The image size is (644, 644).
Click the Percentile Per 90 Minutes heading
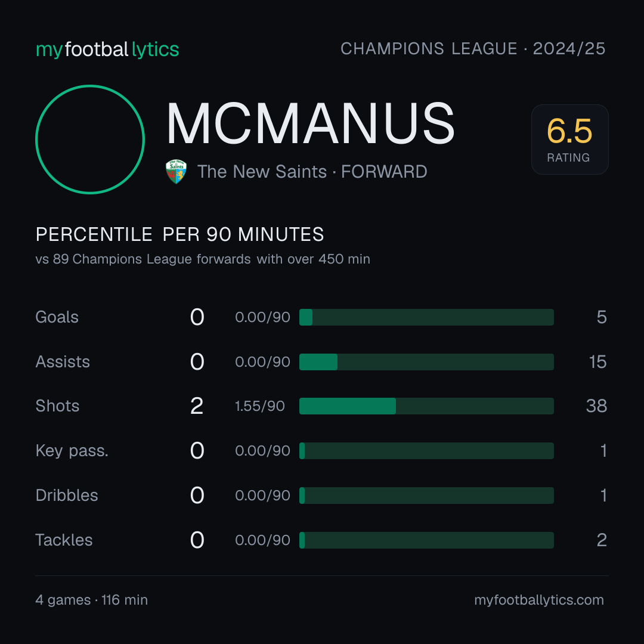180,234
